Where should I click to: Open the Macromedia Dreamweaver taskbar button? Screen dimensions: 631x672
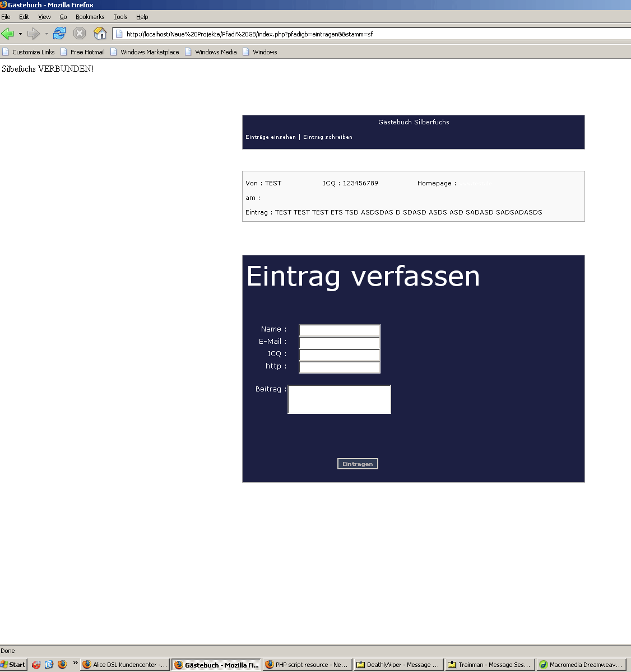coord(581,665)
